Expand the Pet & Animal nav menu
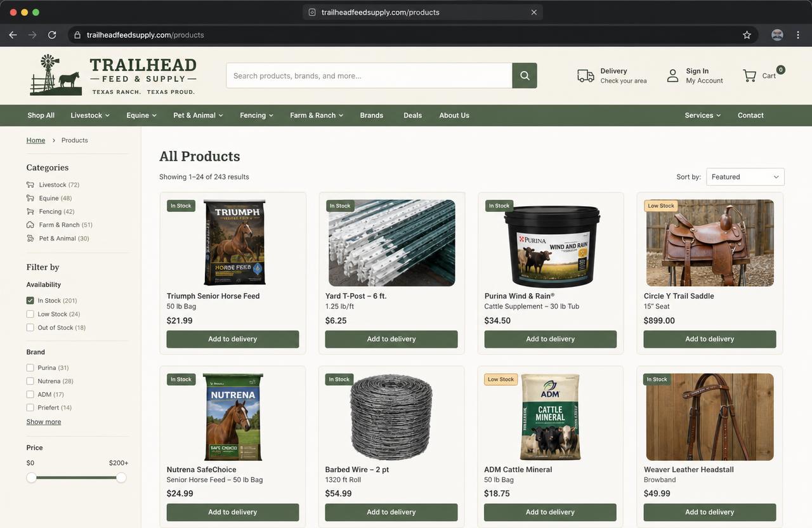 199,115
